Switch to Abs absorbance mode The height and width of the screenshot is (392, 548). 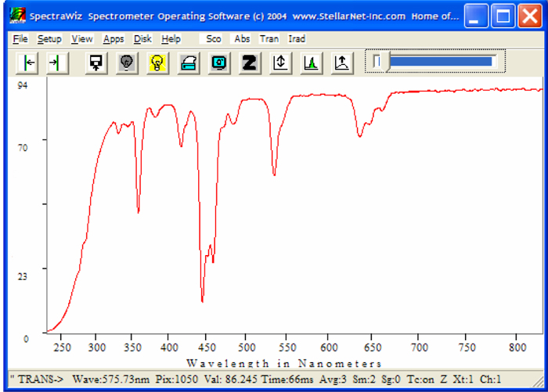point(242,39)
